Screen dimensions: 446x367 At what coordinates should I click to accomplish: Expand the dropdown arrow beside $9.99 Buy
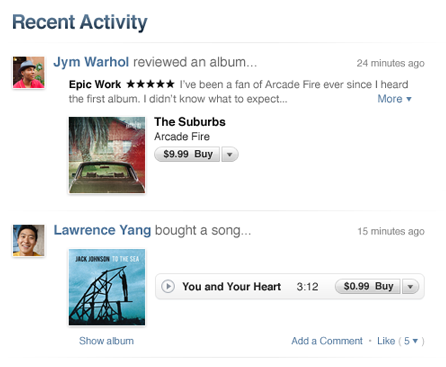coord(230,154)
